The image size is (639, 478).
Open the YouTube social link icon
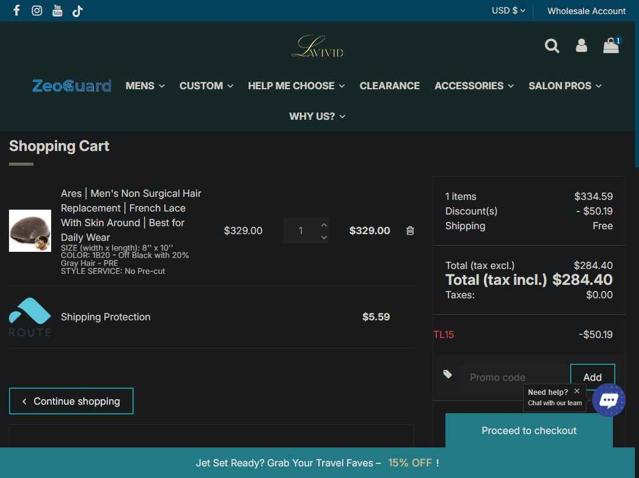point(57,10)
